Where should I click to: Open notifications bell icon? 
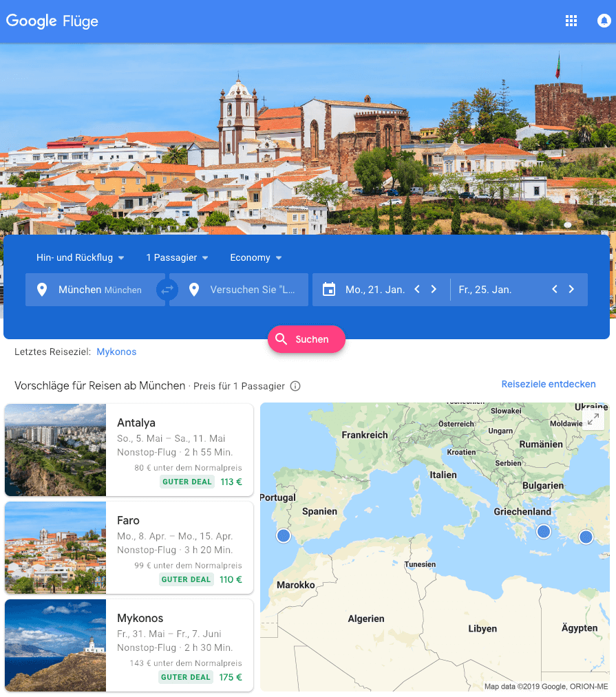pos(604,21)
